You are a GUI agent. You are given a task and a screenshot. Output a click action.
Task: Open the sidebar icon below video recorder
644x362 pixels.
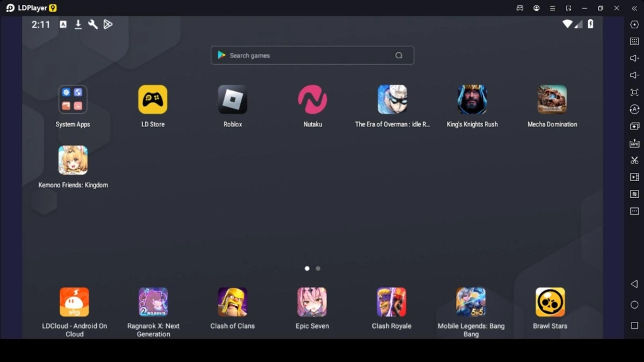pyautogui.click(x=634, y=194)
